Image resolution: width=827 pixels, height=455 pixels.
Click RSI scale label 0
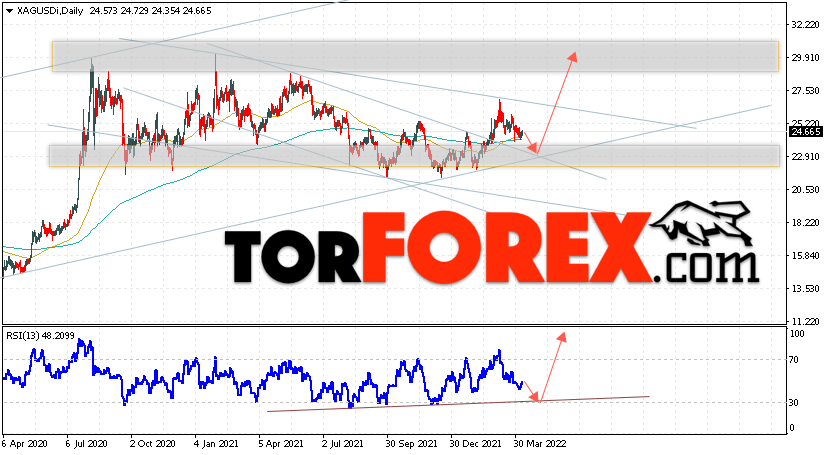(792, 428)
